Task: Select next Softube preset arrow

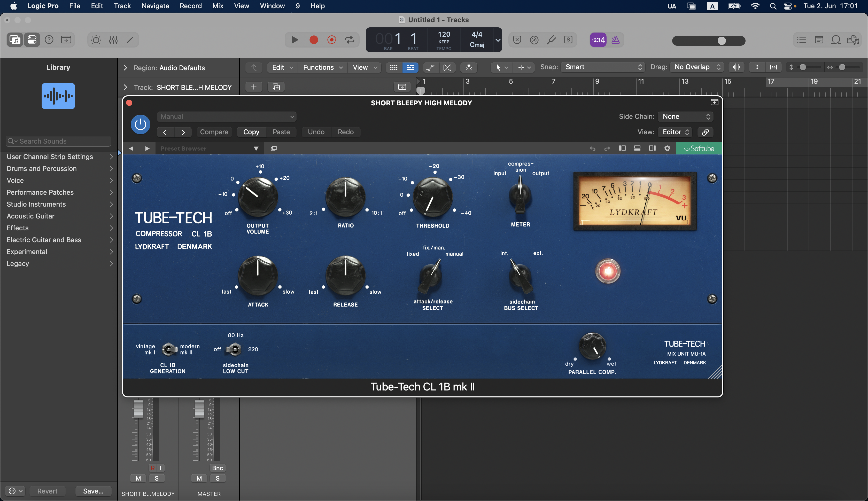Action: (147, 148)
